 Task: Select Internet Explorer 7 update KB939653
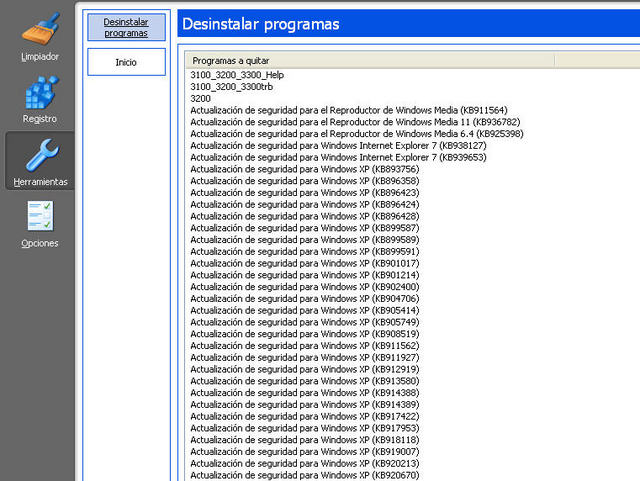(338, 157)
